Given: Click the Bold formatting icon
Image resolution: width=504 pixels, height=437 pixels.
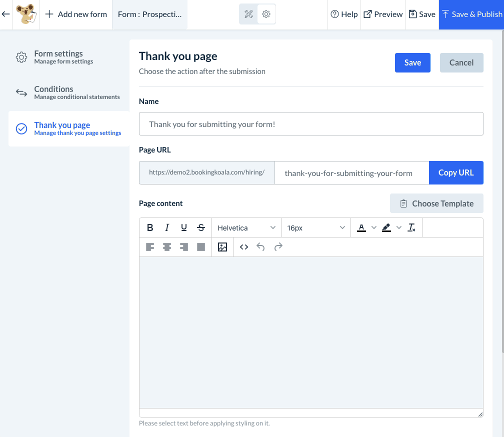Looking at the screenshot, I should tap(150, 228).
